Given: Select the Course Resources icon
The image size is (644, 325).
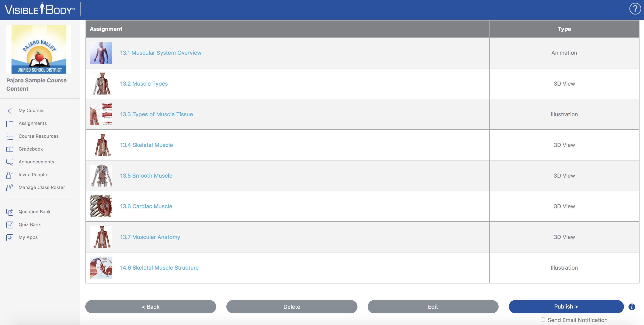Looking at the screenshot, I should pos(10,136).
